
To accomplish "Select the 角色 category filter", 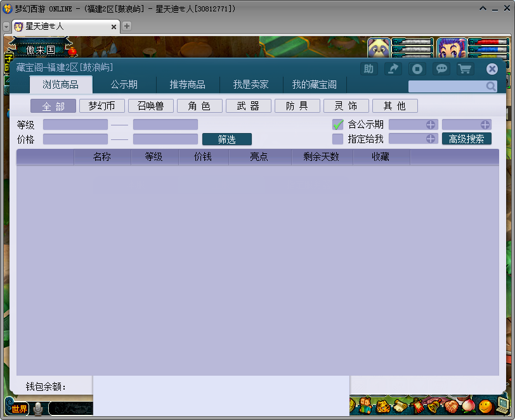I will (x=200, y=106).
